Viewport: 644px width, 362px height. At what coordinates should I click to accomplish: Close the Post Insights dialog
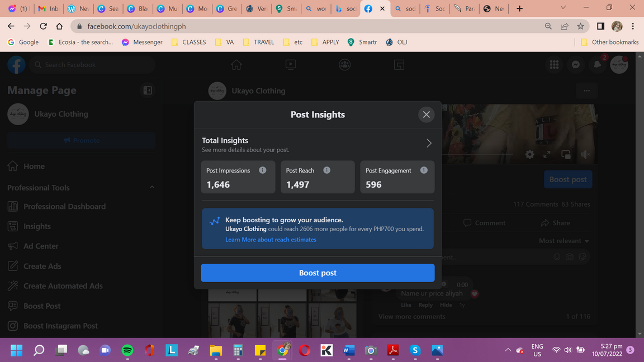427,115
